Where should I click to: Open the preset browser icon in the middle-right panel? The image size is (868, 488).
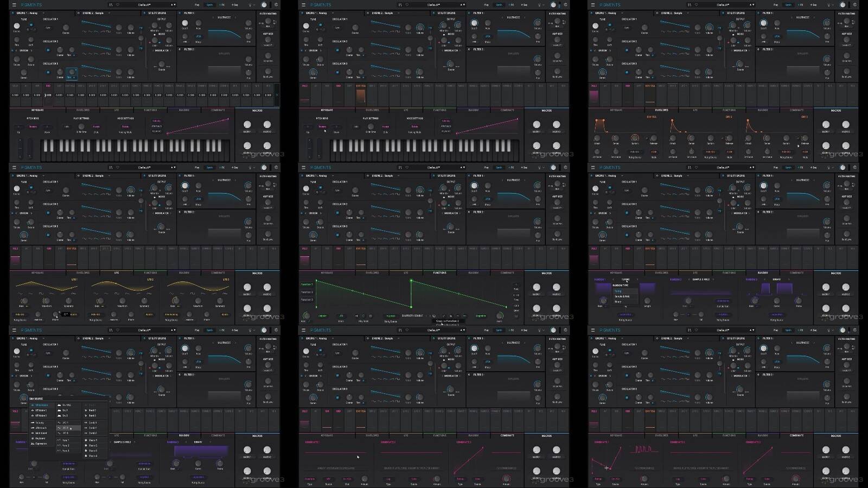click(x=689, y=168)
